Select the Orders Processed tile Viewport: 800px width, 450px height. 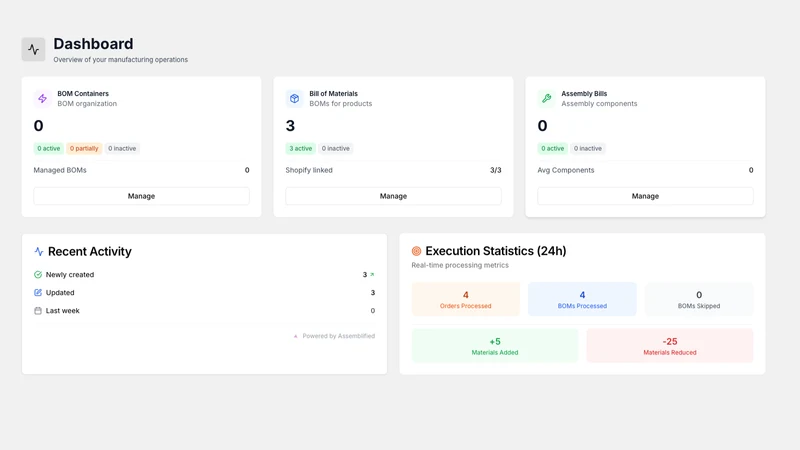pos(466,299)
